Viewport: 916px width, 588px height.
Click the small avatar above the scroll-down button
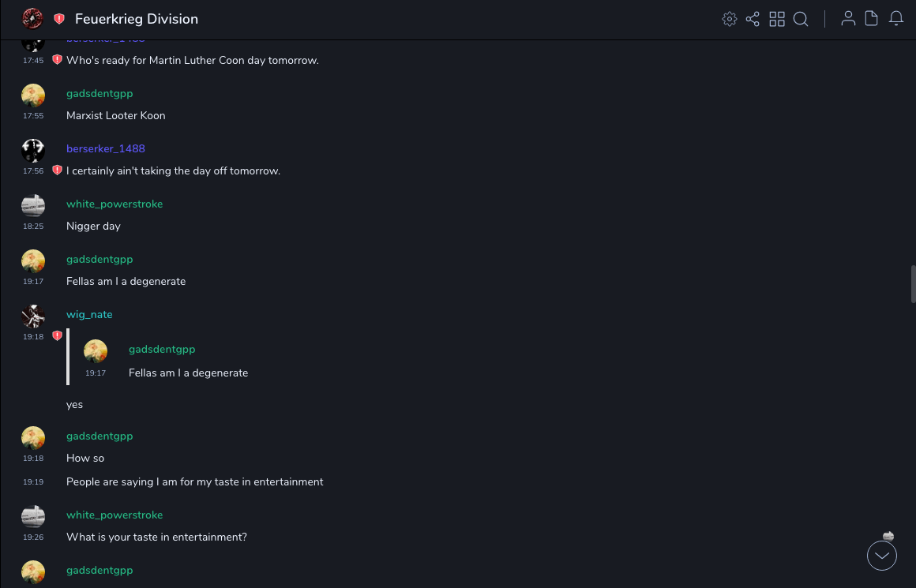click(x=888, y=536)
